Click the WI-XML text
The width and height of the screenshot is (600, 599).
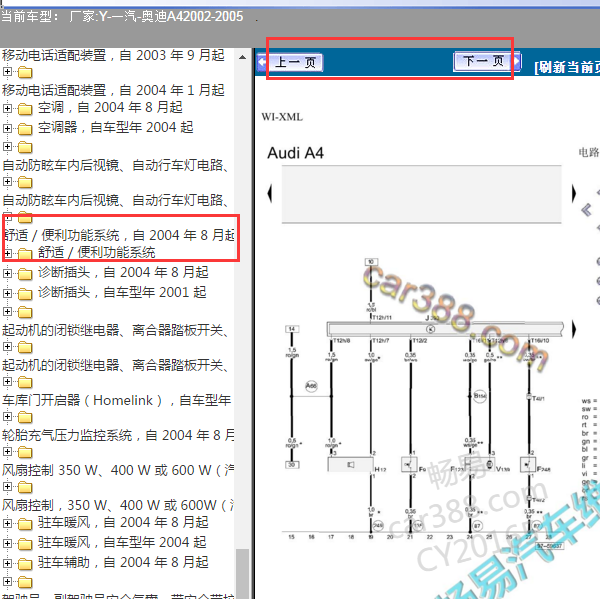pos(282,117)
